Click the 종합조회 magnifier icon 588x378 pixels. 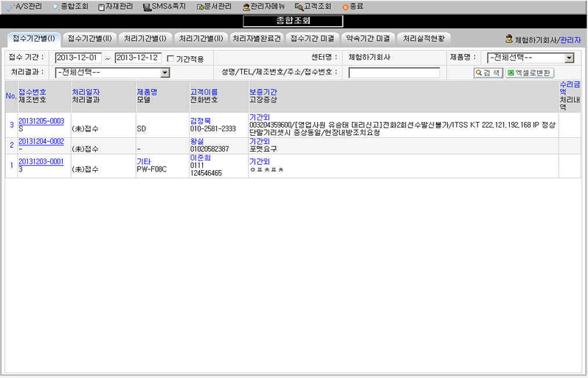click(56, 6)
